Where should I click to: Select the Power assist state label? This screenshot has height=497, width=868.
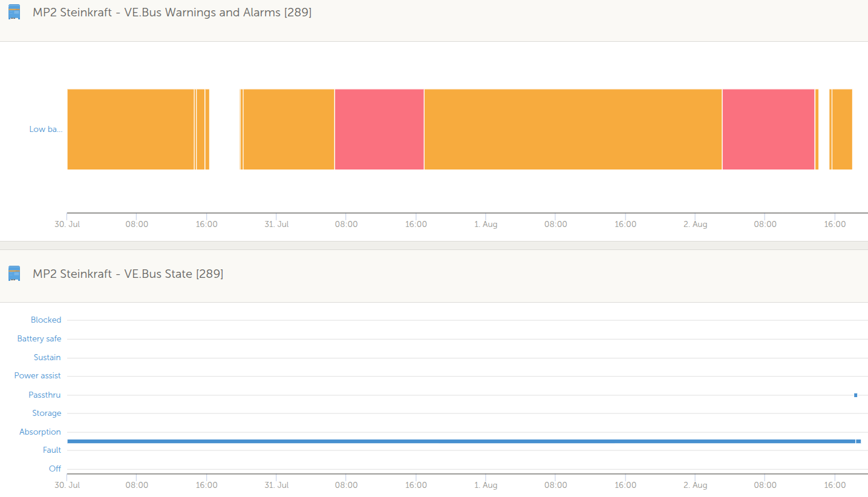(x=38, y=375)
